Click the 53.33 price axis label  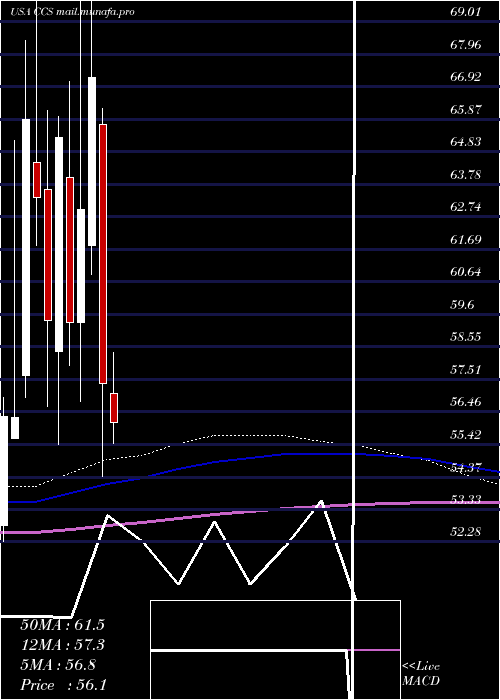pyautogui.click(x=465, y=500)
